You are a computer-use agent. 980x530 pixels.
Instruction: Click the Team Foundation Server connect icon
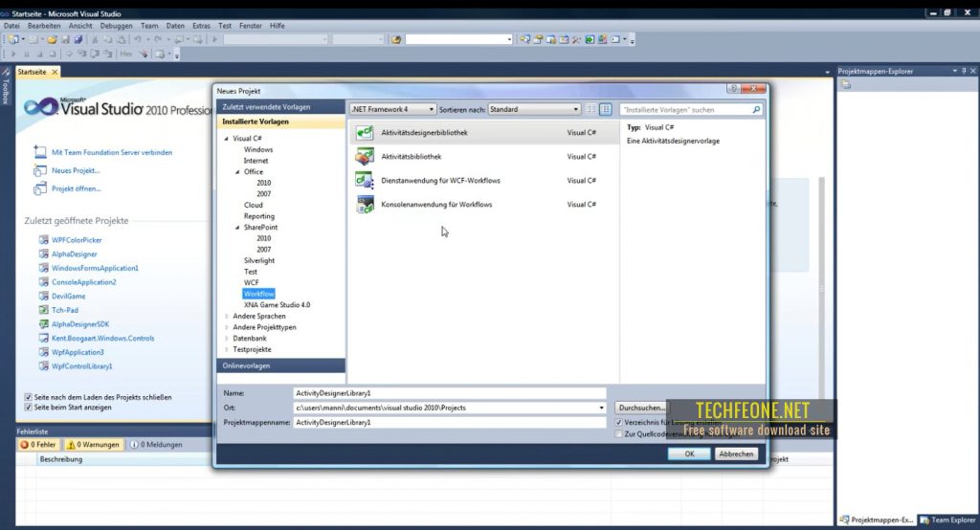pyautogui.click(x=40, y=152)
